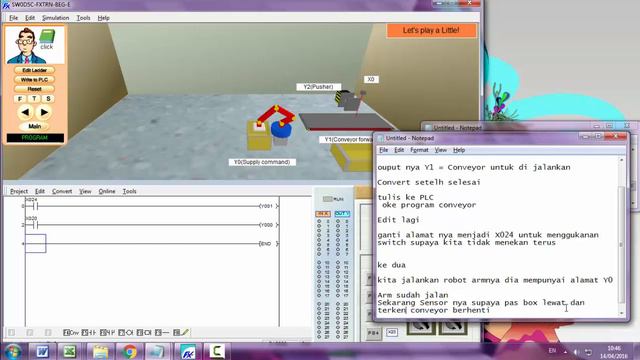
Task: Open the ladder editor Tools menu
Action: click(x=129, y=191)
